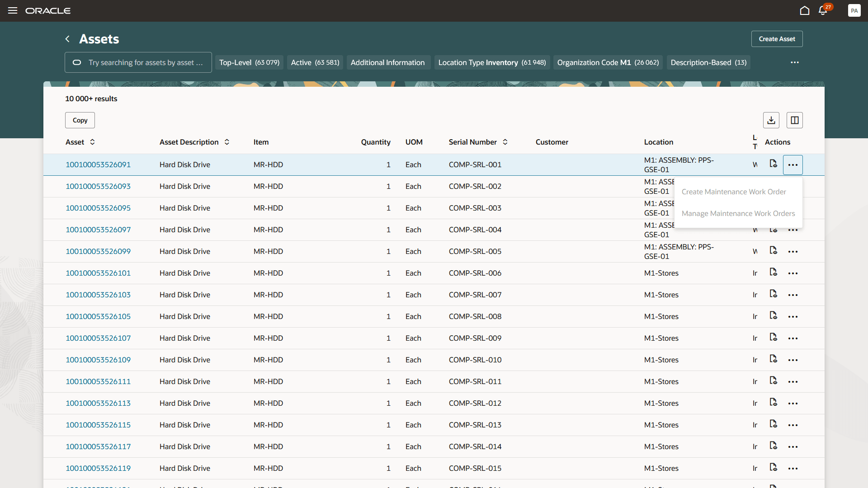
Task: Open actions ellipsis for COMP-SRL-011 row
Action: click(x=793, y=382)
